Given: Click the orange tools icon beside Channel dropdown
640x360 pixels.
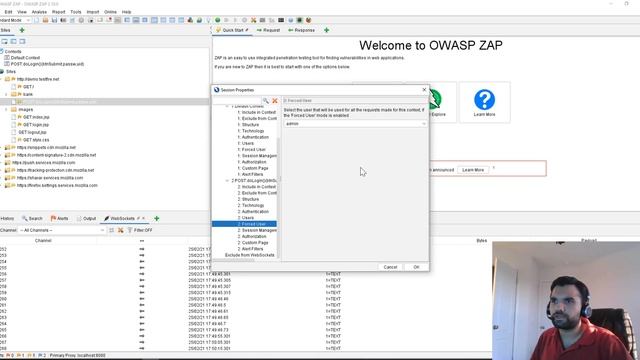Looking at the screenshot, I should click(x=120, y=230).
